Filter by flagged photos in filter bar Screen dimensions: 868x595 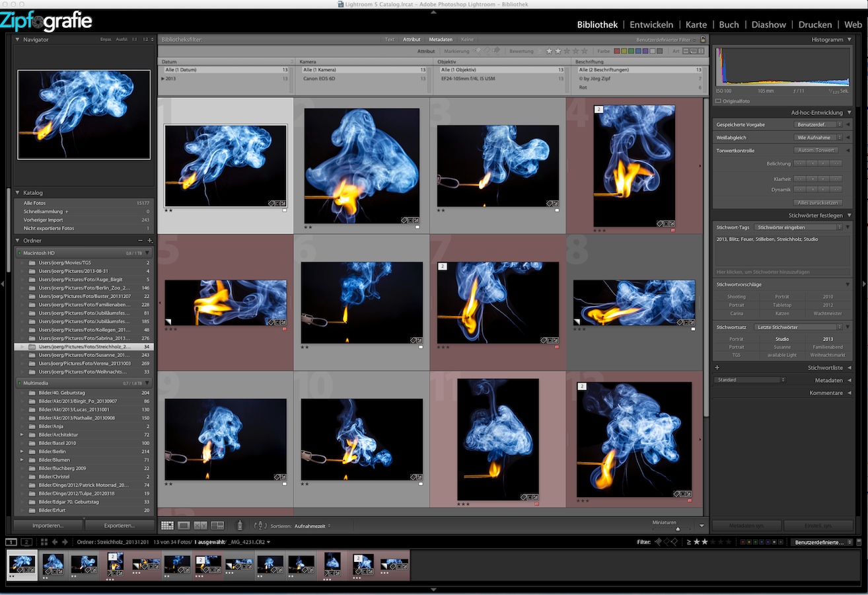click(x=477, y=51)
